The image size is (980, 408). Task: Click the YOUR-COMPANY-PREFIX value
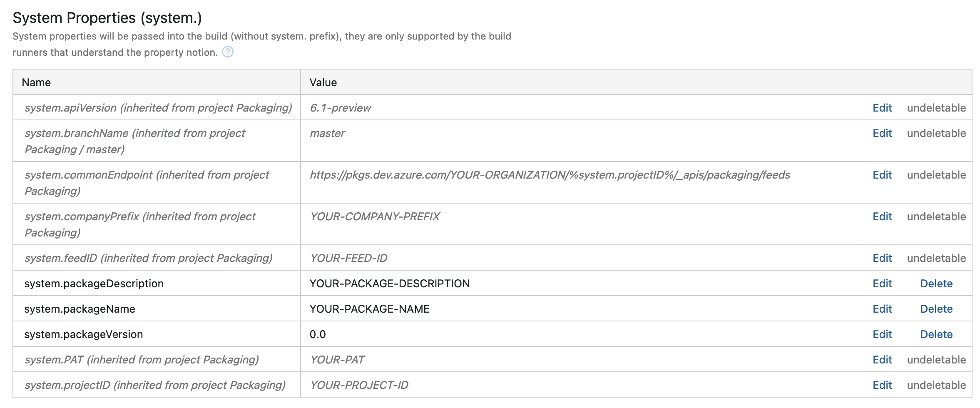tap(375, 216)
